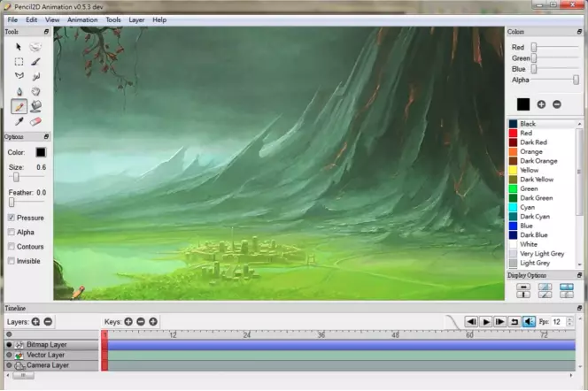Image resolution: width=588 pixels, height=391 pixels.
Task: Remove color from palette with minus icon
Action: (x=557, y=104)
